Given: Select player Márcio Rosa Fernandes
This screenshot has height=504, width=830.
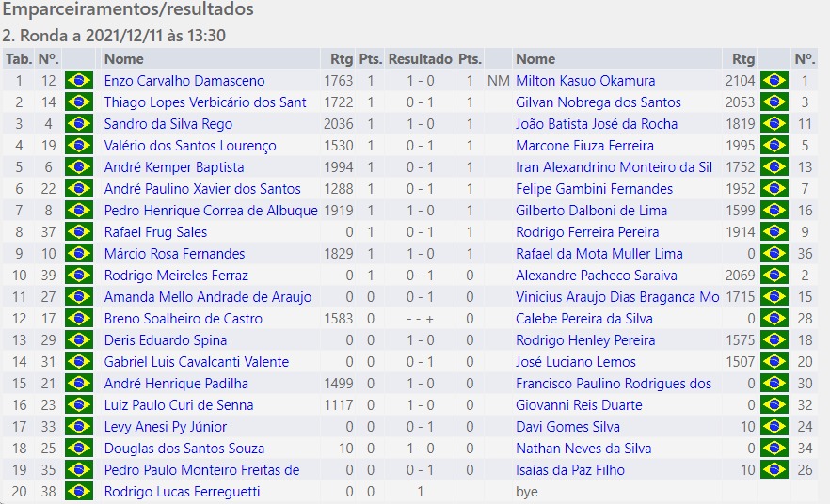Looking at the screenshot, I should tap(174, 254).
